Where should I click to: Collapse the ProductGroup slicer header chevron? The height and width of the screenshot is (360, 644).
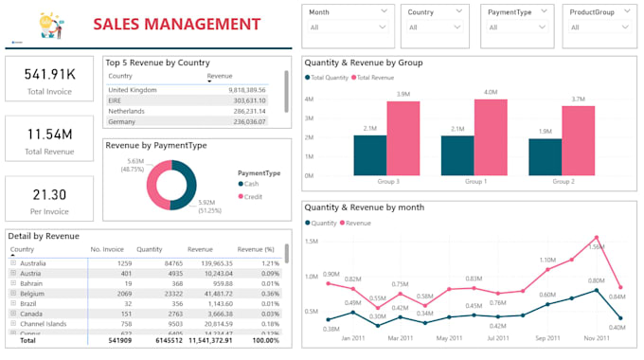coord(627,11)
